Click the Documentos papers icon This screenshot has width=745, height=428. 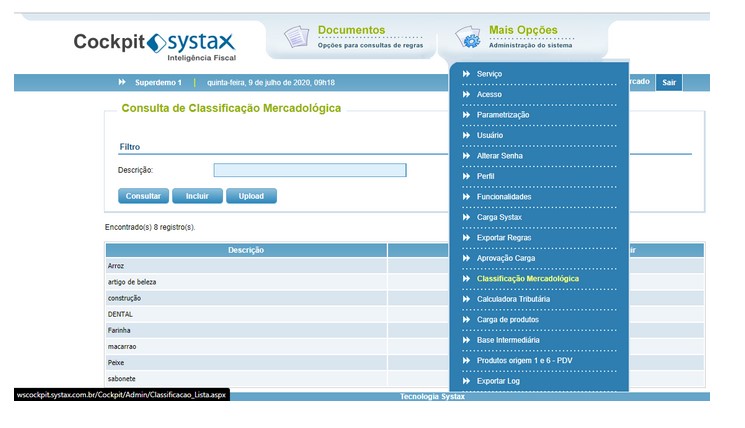(296, 37)
